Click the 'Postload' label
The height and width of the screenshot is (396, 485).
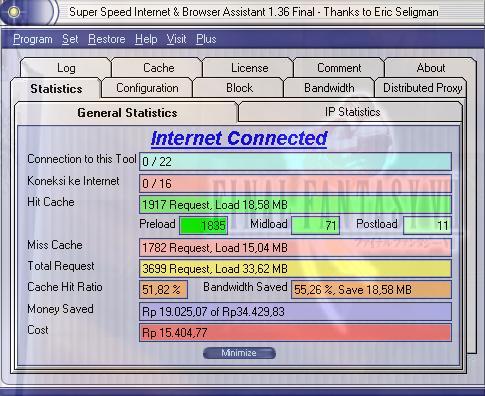point(377,224)
